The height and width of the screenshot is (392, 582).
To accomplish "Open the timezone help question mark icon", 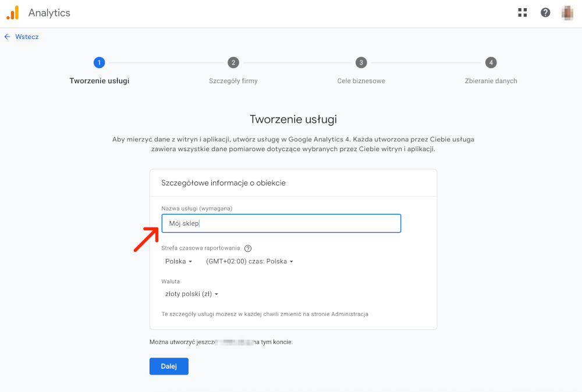I will click(x=247, y=248).
